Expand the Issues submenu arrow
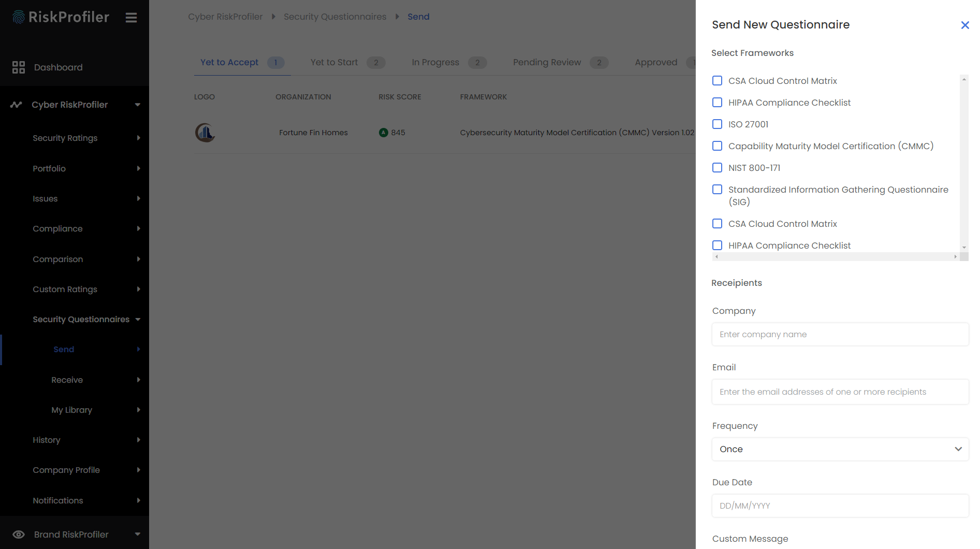The width and height of the screenshot is (980, 549). tap(139, 198)
